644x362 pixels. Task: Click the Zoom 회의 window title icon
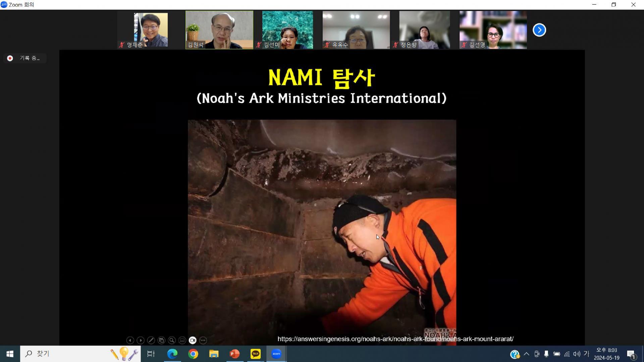click(4, 5)
